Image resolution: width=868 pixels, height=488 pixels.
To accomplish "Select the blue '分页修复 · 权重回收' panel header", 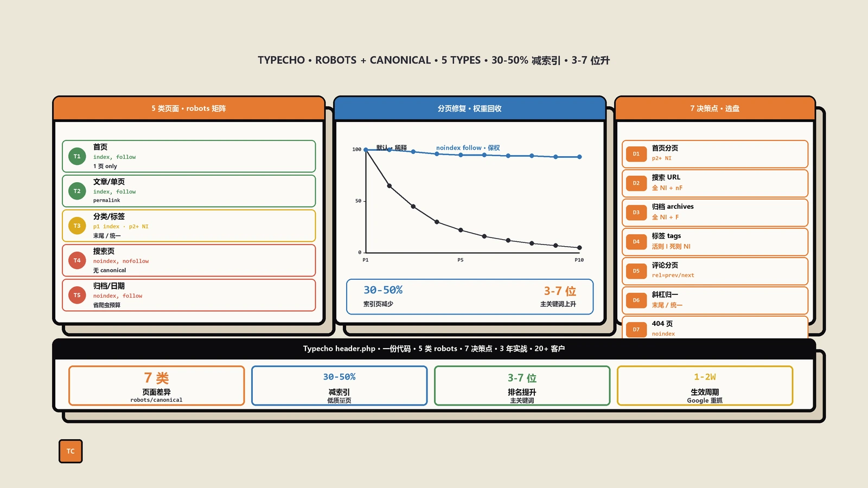I will [470, 108].
